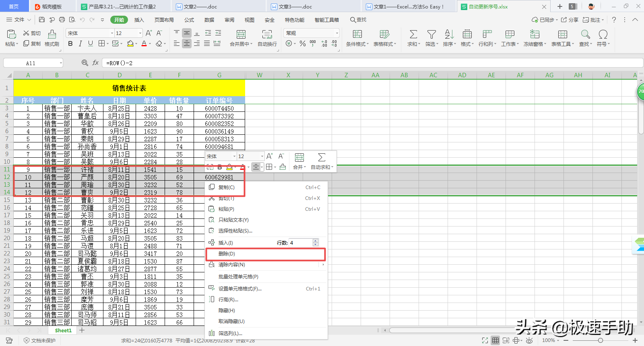Toggle align right in ribbon

click(197, 43)
